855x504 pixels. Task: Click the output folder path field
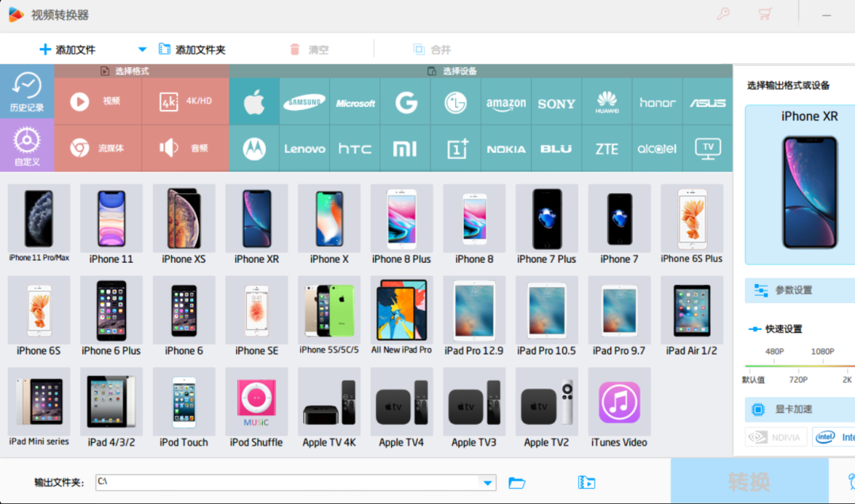click(295, 483)
